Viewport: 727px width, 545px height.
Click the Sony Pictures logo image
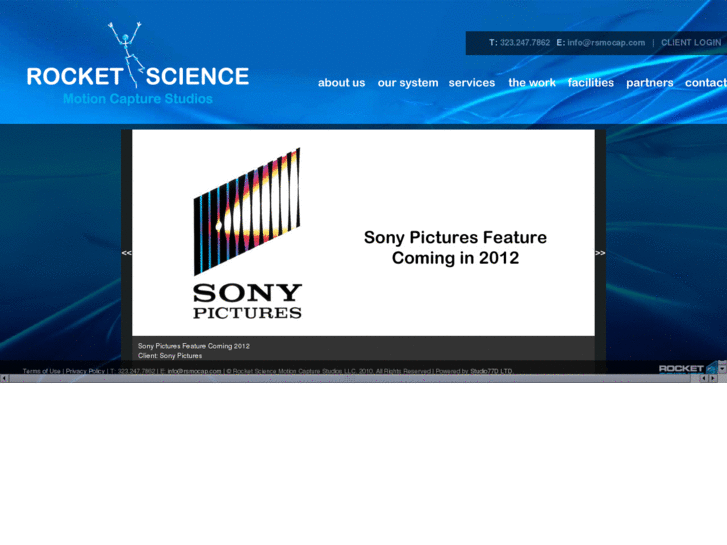pyautogui.click(x=248, y=233)
